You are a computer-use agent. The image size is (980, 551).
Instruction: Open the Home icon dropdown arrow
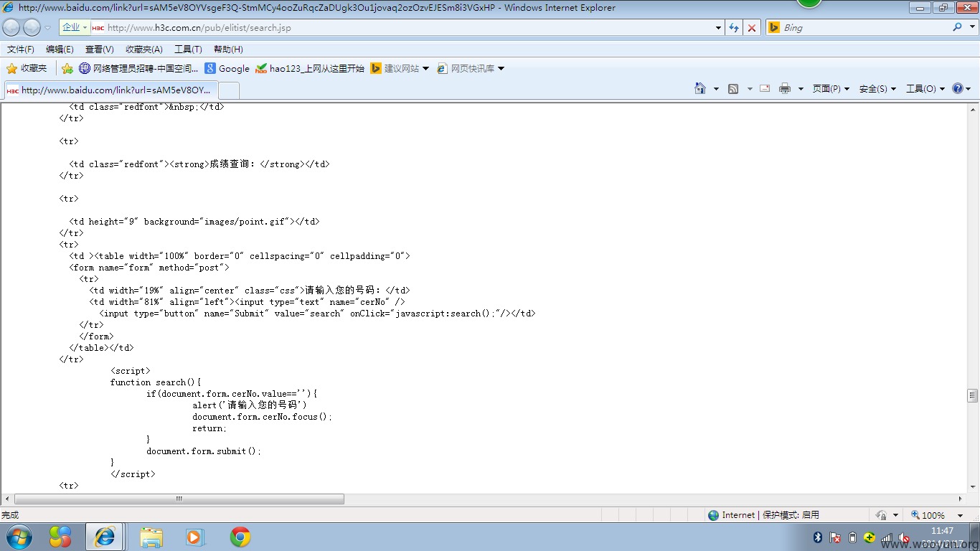click(716, 89)
